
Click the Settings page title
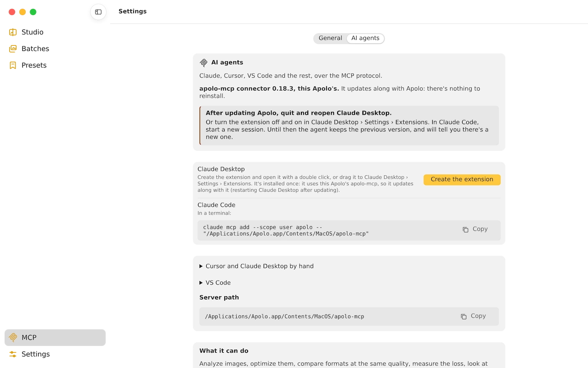(132, 11)
